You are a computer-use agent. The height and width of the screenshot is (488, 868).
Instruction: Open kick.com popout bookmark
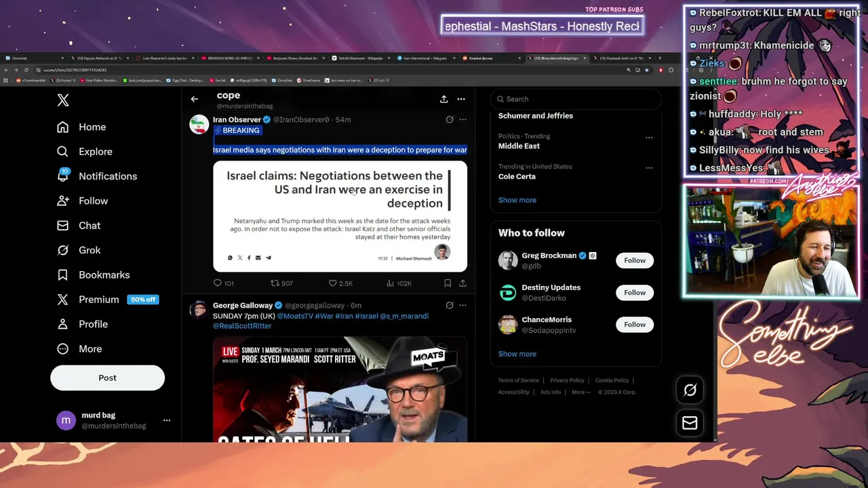click(x=142, y=81)
